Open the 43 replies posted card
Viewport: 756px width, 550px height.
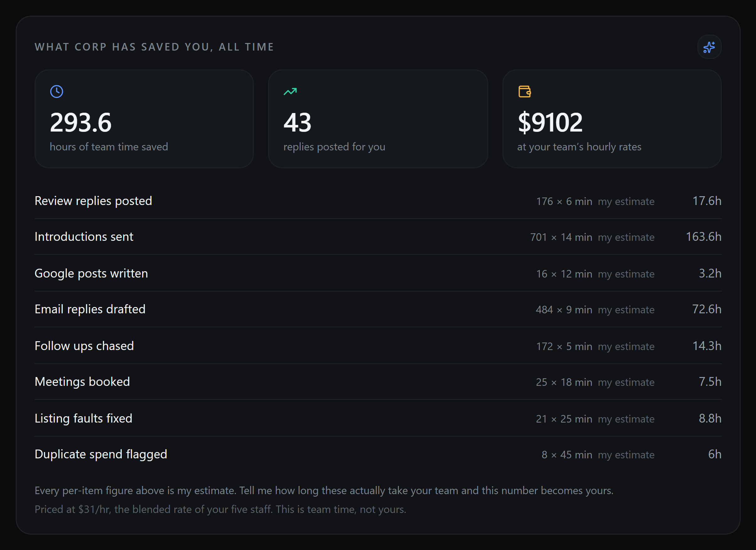(378, 119)
